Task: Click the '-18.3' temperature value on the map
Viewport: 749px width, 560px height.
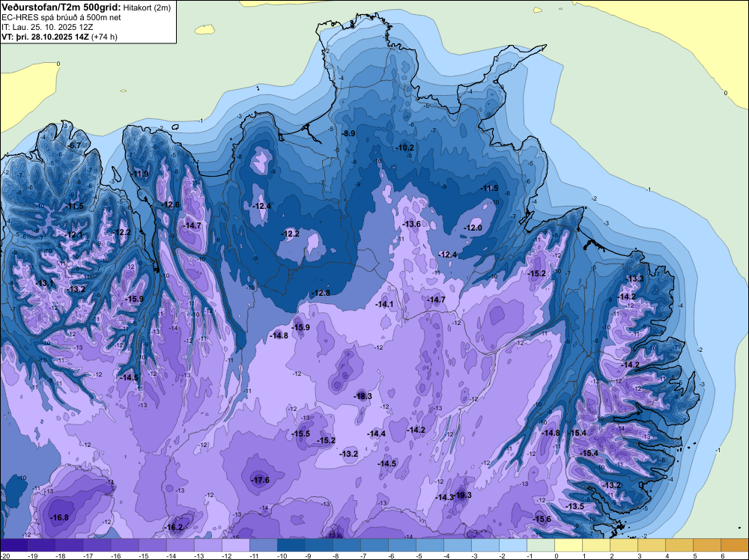Action: (363, 396)
